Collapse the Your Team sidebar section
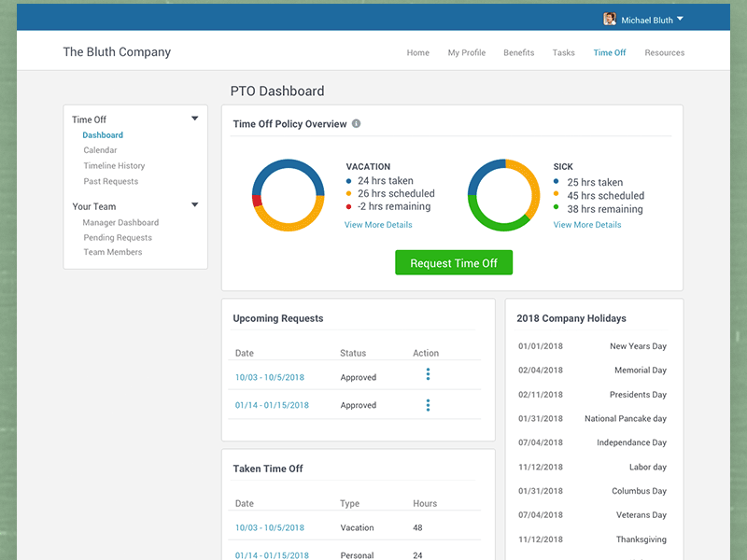The width and height of the screenshot is (747, 560). coord(194,205)
